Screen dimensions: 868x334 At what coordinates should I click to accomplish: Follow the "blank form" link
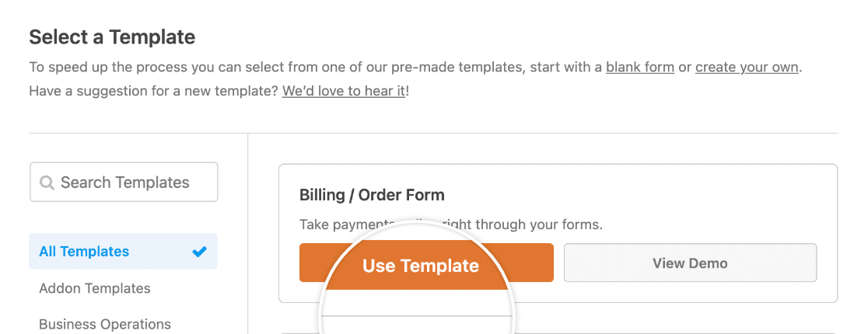639,67
